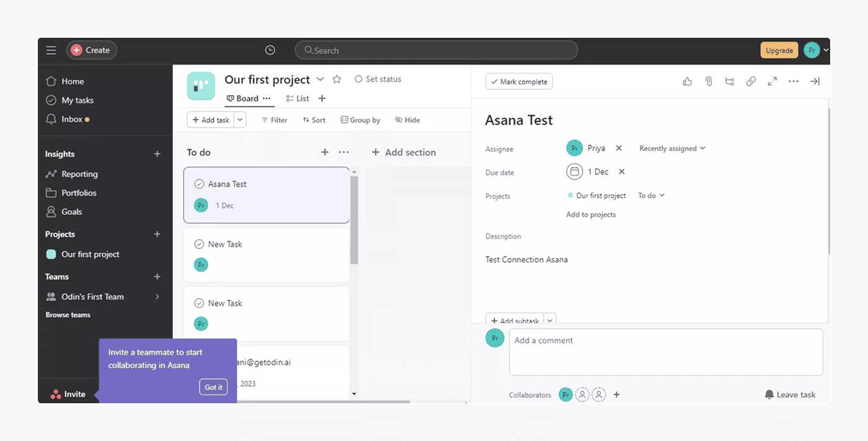This screenshot has width=868, height=441.
Task: Click the Upgrade button
Action: [779, 50]
